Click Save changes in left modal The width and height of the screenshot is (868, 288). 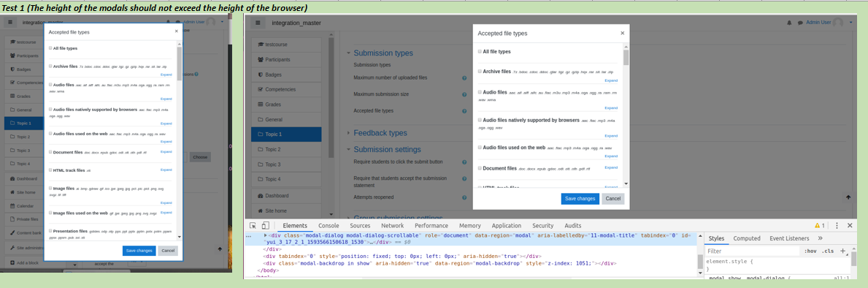139,251
